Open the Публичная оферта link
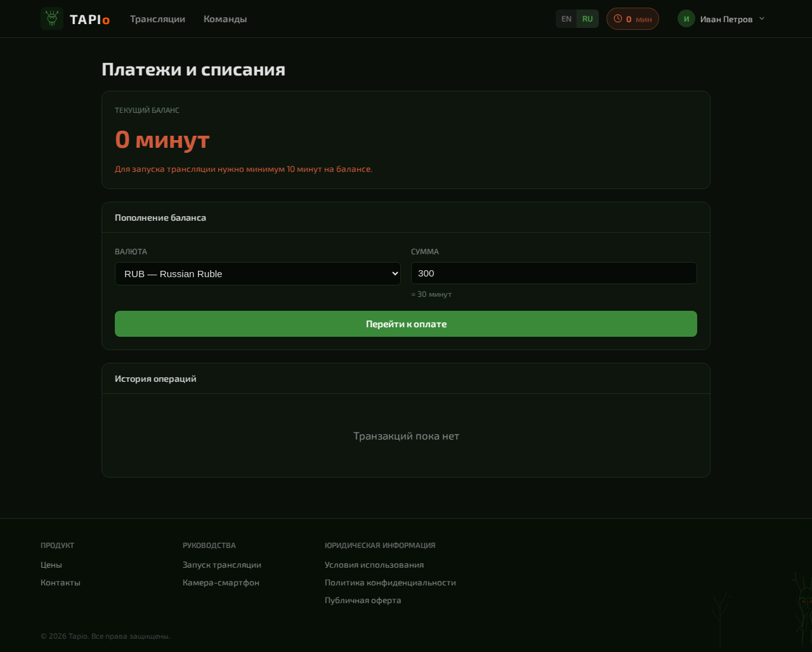The height and width of the screenshot is (652, 812). coord(363,600)
